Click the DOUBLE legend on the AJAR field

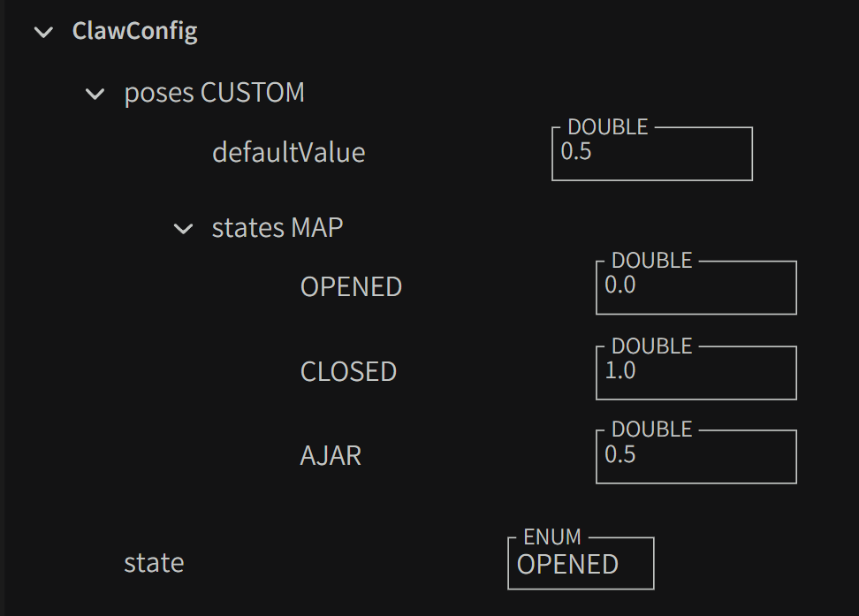tap(651, 430)
